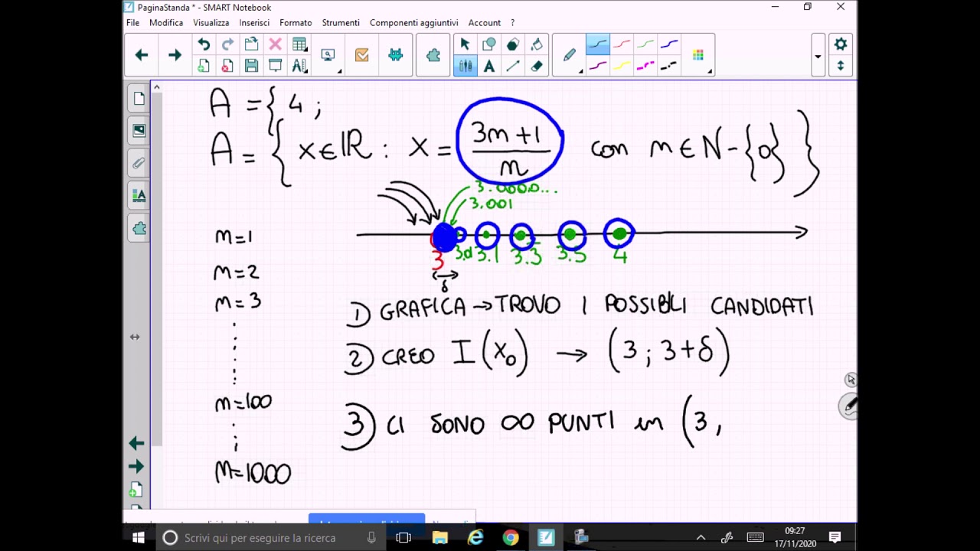Open the screen capture display icon
Screen dimensions: 980x551
(328, 55)
